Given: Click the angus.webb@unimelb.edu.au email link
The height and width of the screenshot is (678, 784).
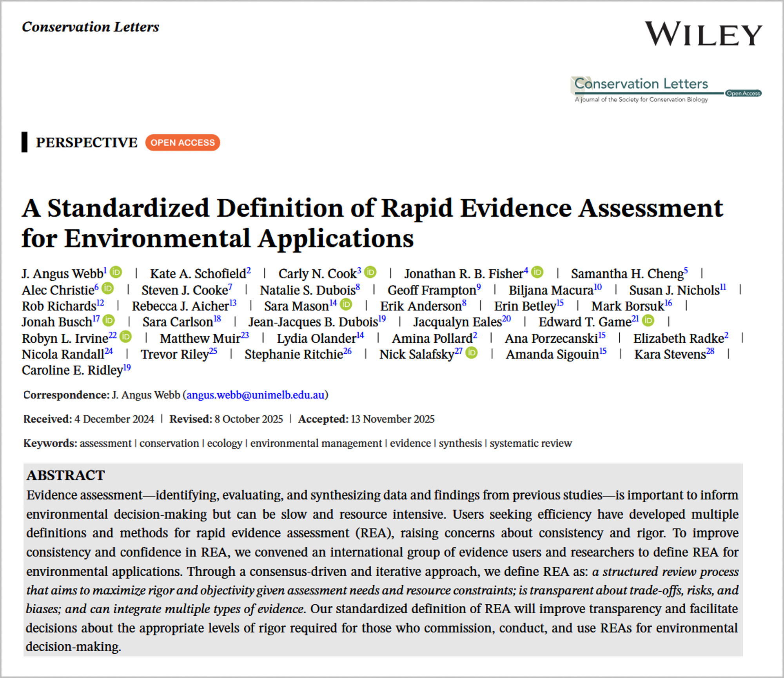Looking at the screenshot, I should pyautogui.click(x=256, y=395).
